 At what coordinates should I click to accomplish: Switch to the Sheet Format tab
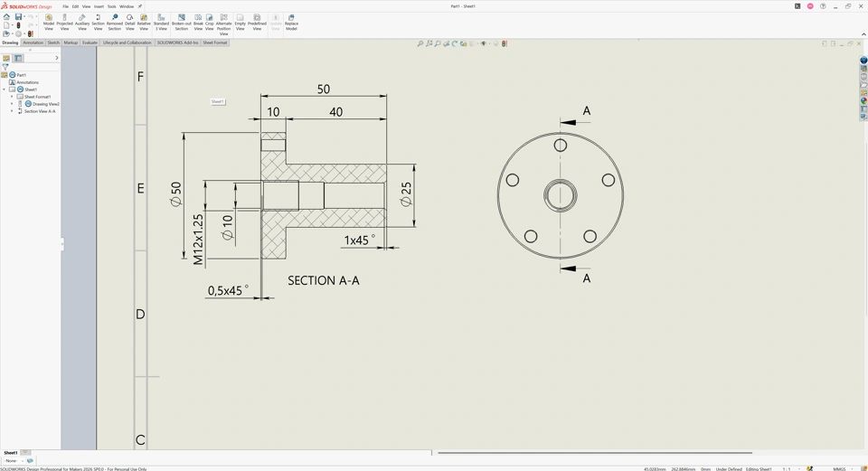[215, 42]
